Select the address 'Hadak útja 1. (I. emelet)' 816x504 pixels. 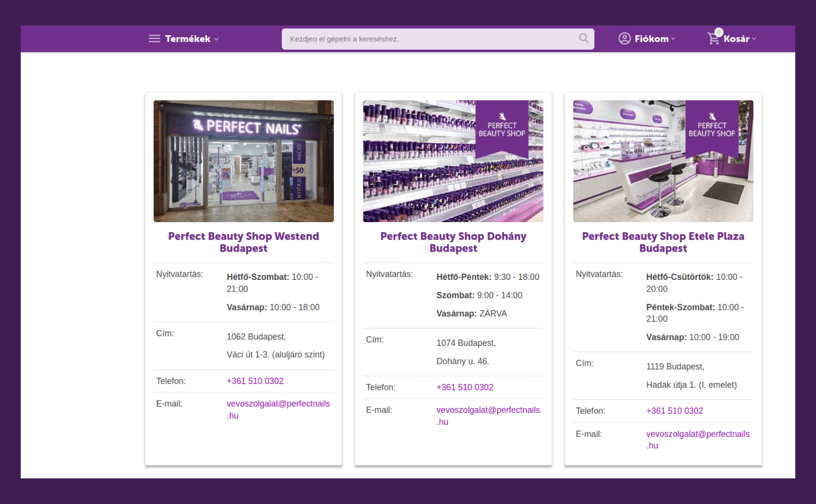(692, 385)
